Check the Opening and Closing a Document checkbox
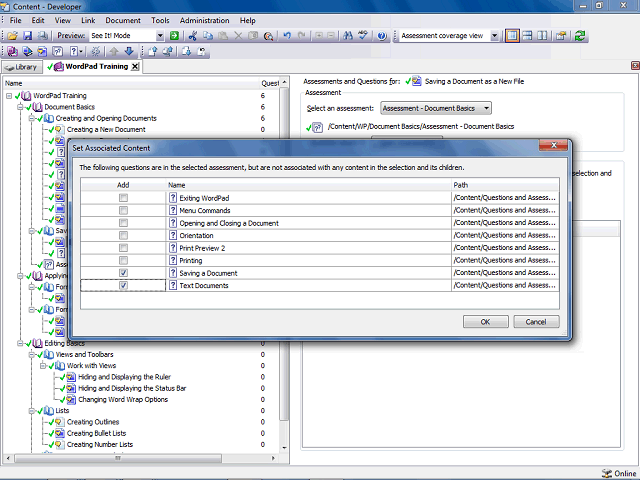Image resolution: width=640 pixels, height=480 pixels. pos(123,223)
